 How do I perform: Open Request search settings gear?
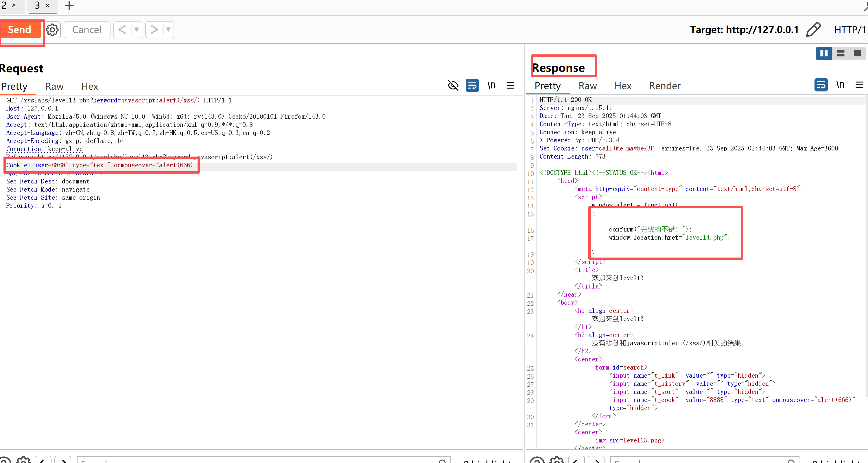click(24, 460)
